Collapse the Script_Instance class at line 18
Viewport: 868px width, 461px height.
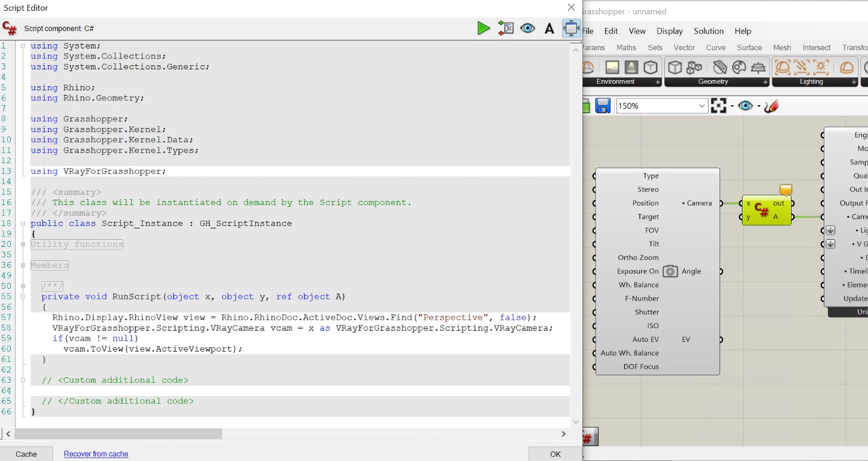[23, 224]
